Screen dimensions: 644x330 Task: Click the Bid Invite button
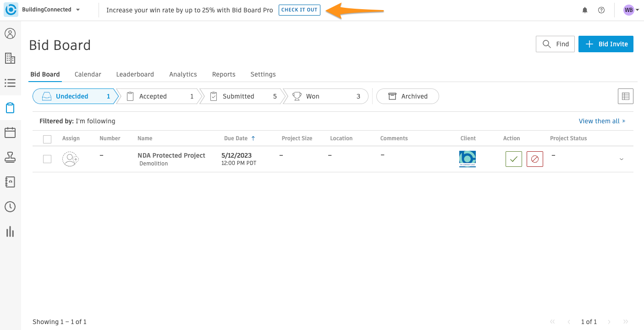(606, 44)
